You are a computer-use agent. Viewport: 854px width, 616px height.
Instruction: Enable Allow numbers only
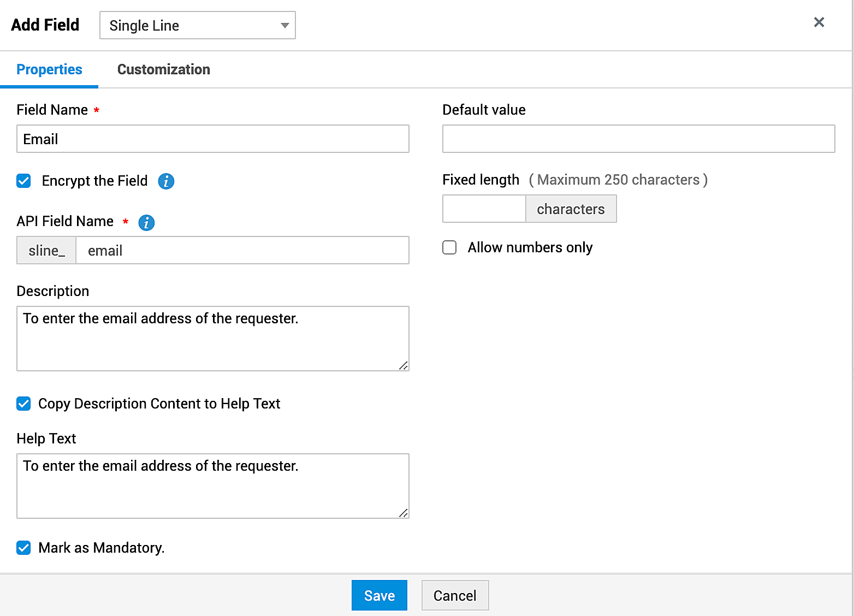pyautogui.click(x=449, y=247)
